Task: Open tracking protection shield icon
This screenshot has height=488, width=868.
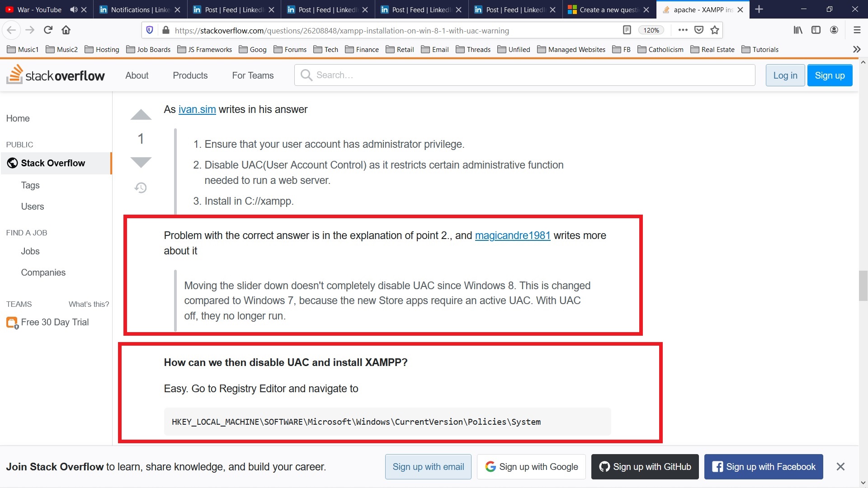Action: click(x=150, y=30)
